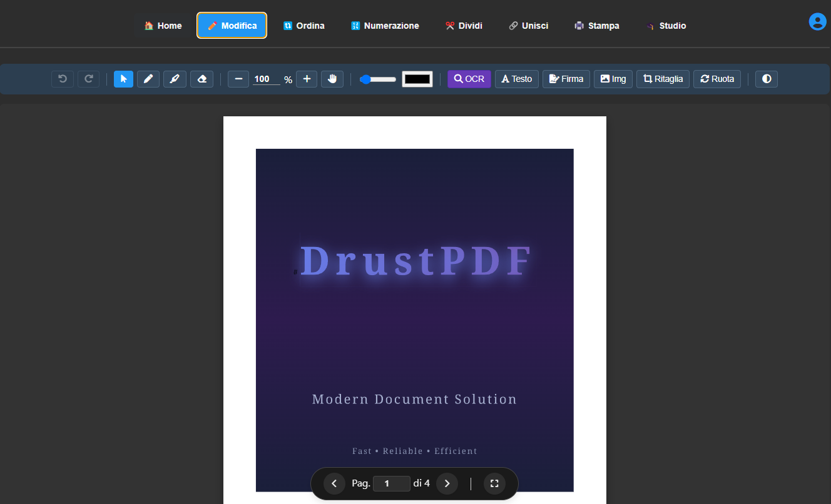Activate the eraser tool
Screen dimensions: 831x504
coord(201,79)
